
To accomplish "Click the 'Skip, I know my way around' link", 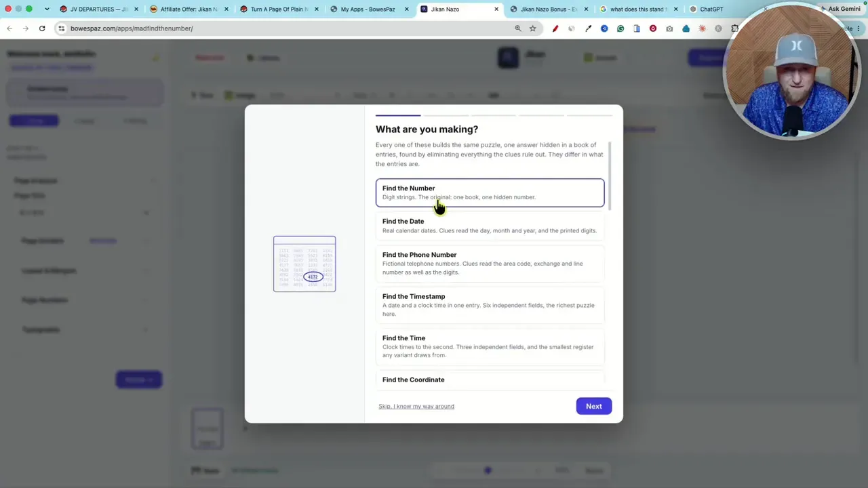I will point(416,406).
